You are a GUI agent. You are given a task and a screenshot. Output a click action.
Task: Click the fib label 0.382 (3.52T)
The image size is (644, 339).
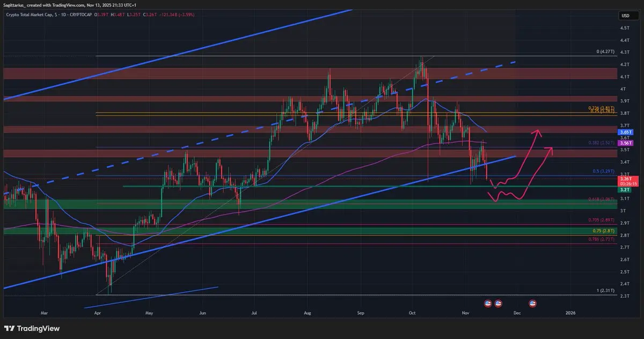pos(601,143)
